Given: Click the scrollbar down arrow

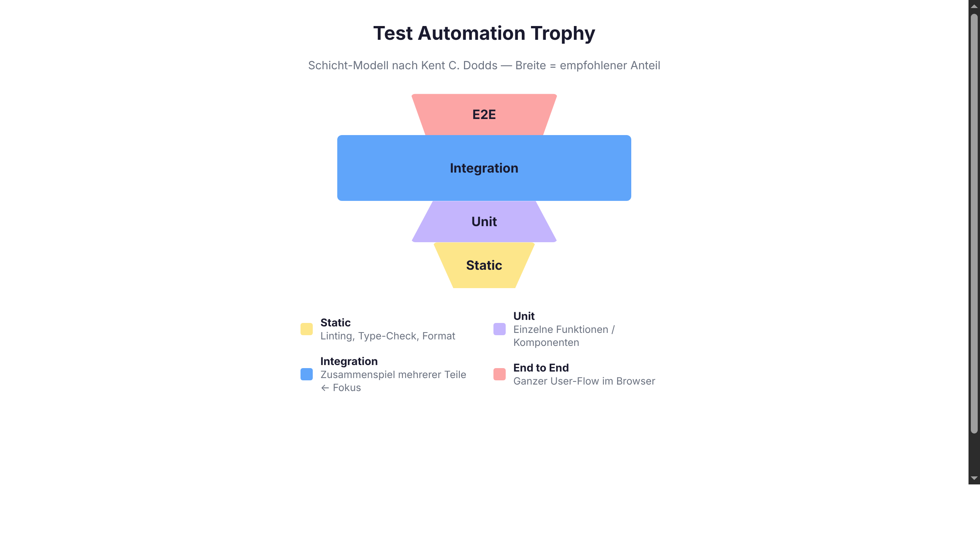Looking at the screenshot, I should click(974, 478).
